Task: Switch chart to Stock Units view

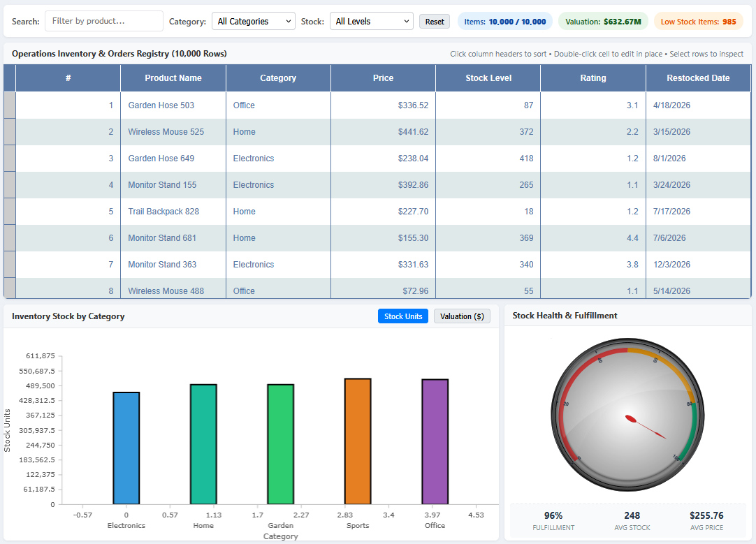Action: [403, 316]
